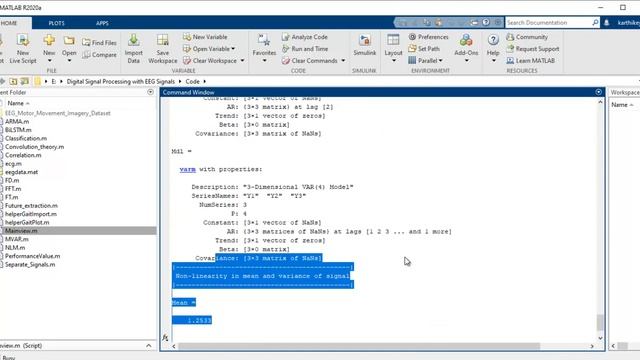Select Separate_Signals.m file
Image resolution: width=640 pixels, height=360 pixels.
click(x=30, y=264)
